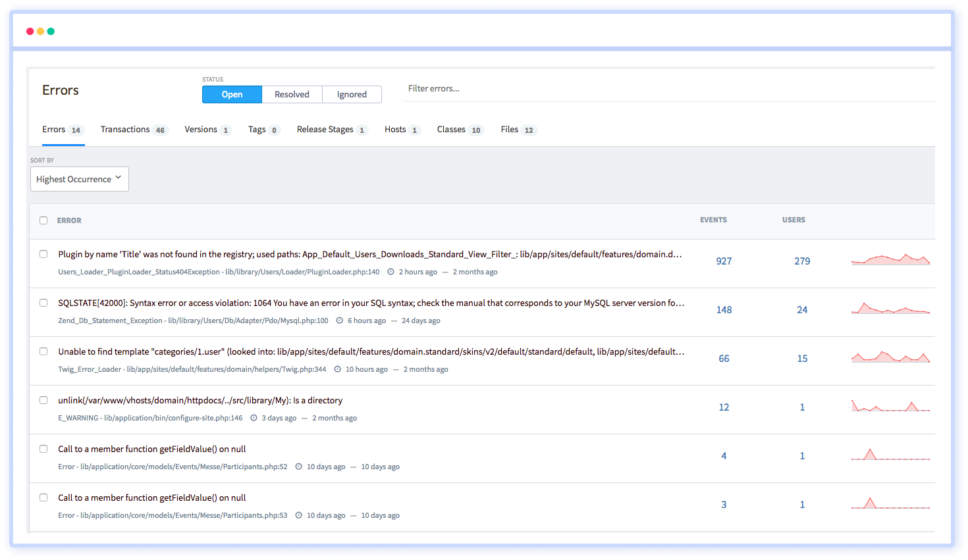Image resolution: width=968 pixels, height=560 pixels.
Task: Tick the select-all checkbox in the ERROR header
Action: 43,220
